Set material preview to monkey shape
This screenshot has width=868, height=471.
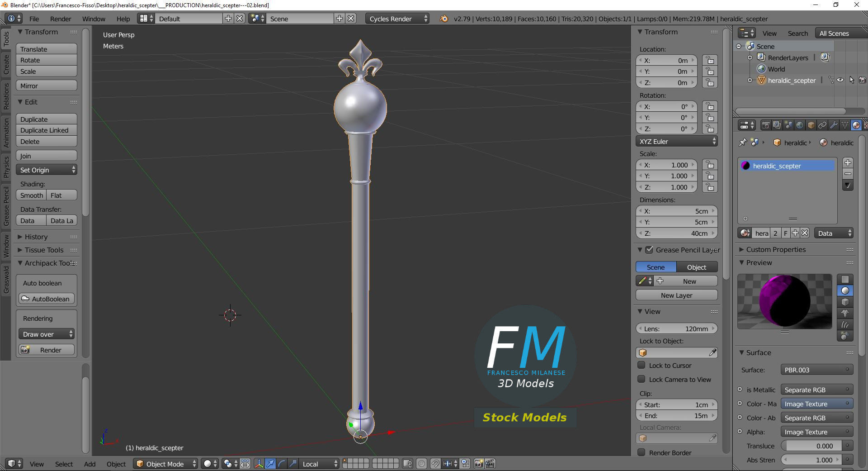845,313
